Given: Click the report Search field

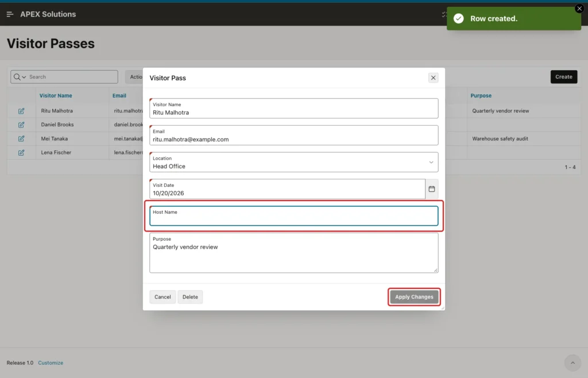Looking at the screenshot, I should tap(72, 77).
